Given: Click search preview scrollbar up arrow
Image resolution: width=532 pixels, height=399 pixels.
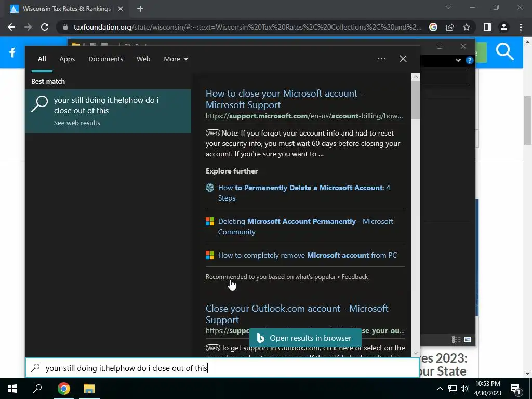Looking at the screenshot, I should pyautogui.click(x=415, y=77).
